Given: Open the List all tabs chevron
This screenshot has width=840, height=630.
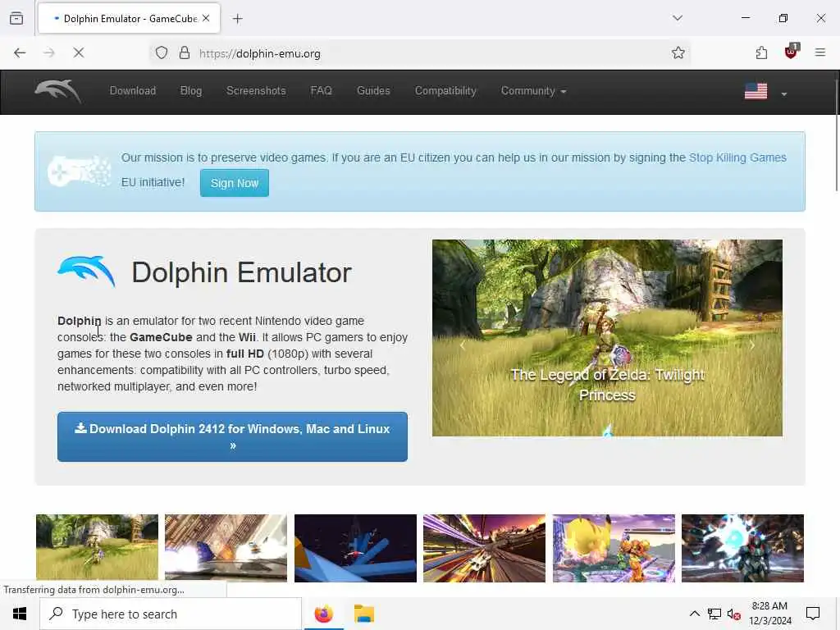Looking at the screenshot, I should (678, 18).
